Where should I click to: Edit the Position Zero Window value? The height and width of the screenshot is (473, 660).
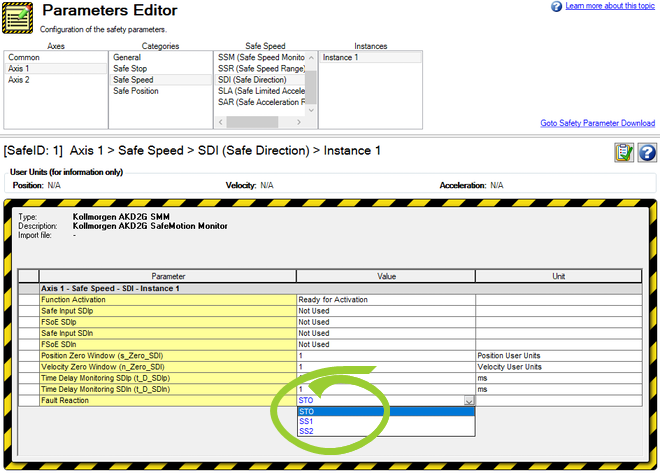pos(386,356)
